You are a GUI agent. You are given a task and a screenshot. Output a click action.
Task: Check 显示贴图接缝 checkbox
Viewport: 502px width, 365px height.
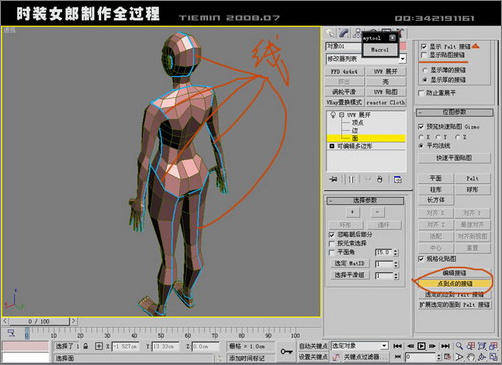424,55
